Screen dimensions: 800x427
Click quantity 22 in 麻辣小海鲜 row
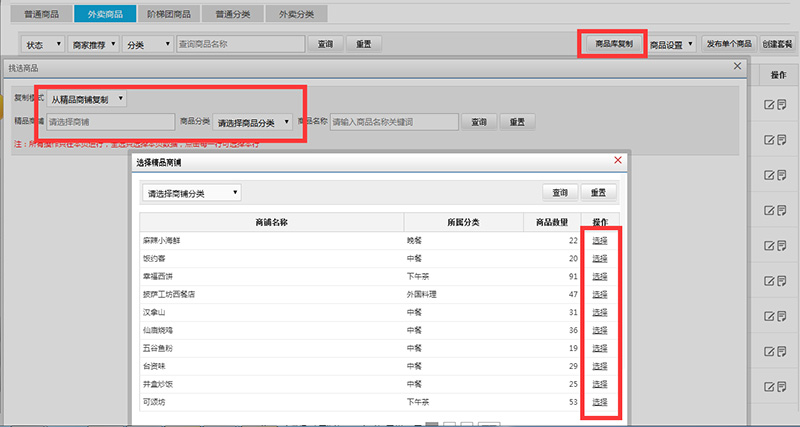point(573,241)
